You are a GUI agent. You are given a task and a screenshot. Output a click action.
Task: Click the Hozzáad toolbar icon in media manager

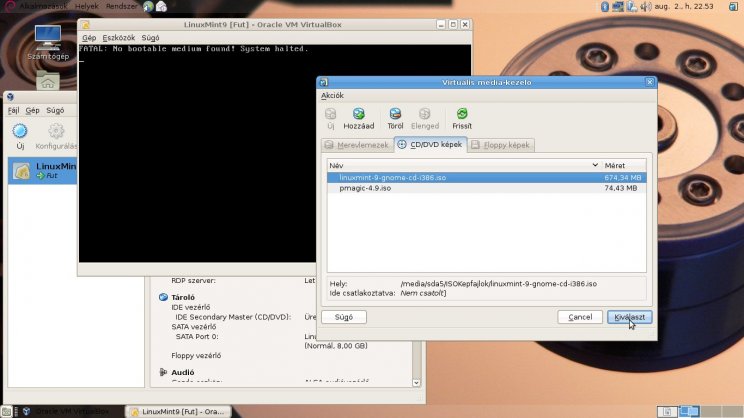pos(359,114)
